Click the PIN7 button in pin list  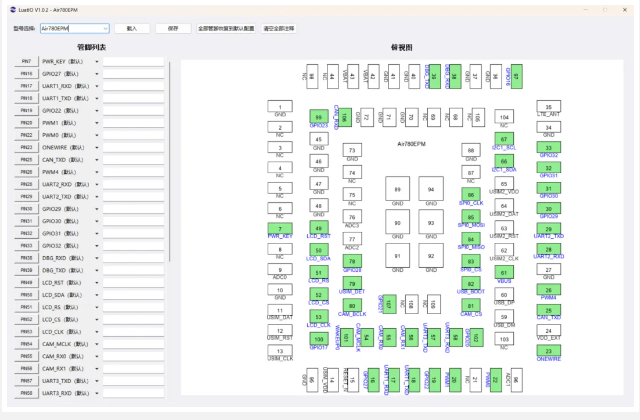[x=27, y=61]
